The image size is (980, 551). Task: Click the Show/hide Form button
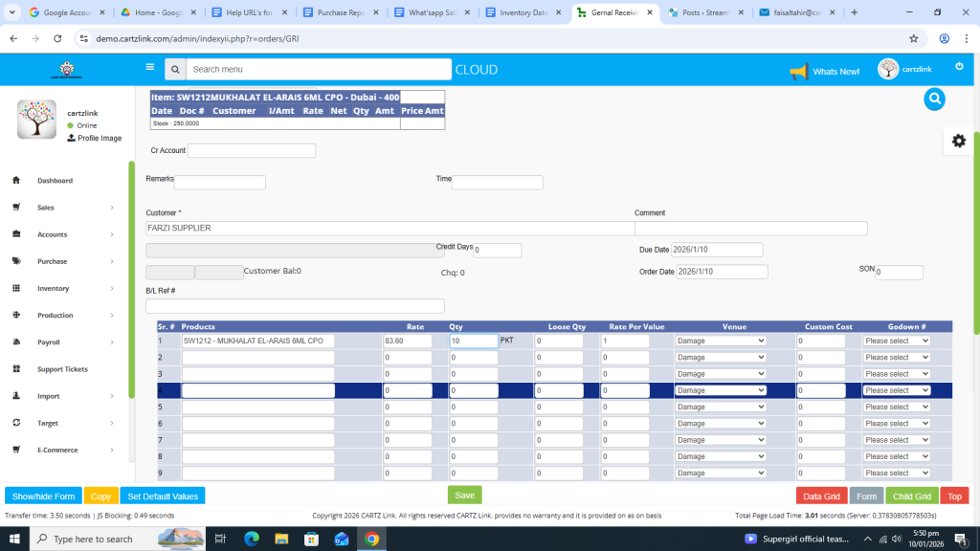(x=43, y=496)
